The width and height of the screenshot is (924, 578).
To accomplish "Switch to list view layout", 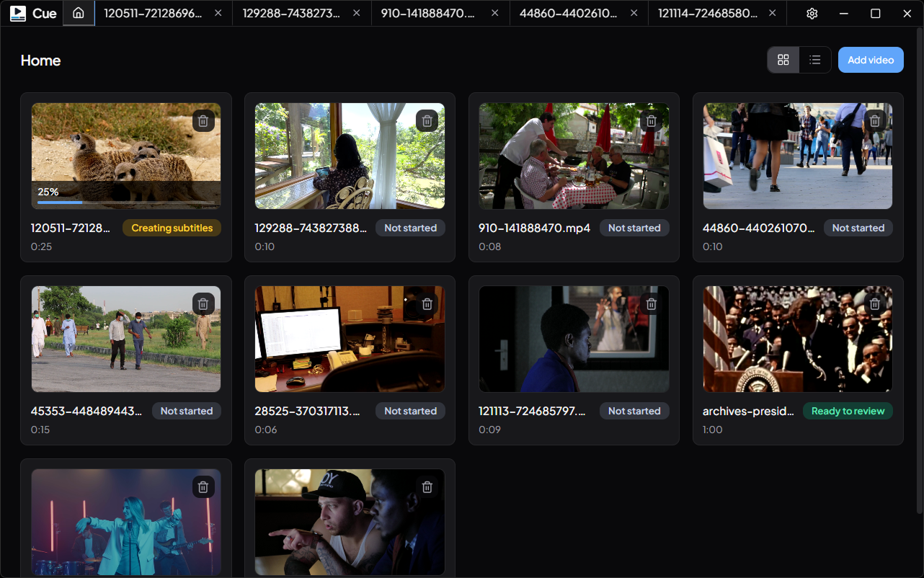I will pos(815,60).
